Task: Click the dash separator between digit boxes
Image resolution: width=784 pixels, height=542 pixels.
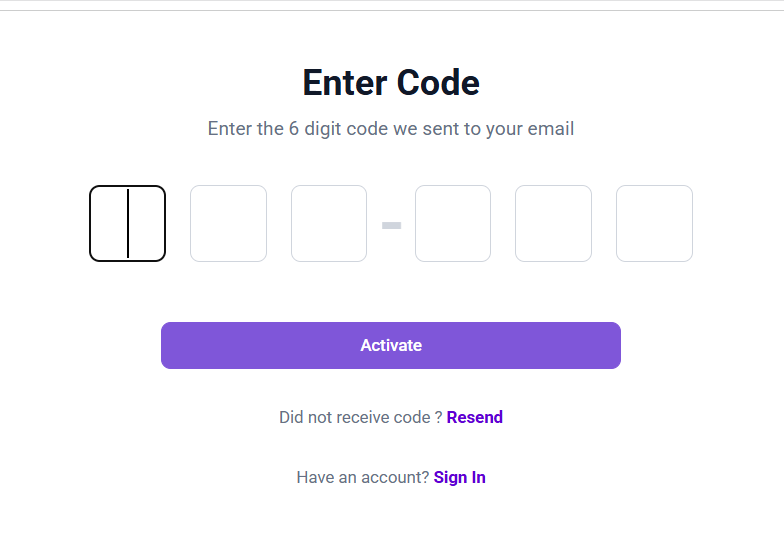Action: 391,226
